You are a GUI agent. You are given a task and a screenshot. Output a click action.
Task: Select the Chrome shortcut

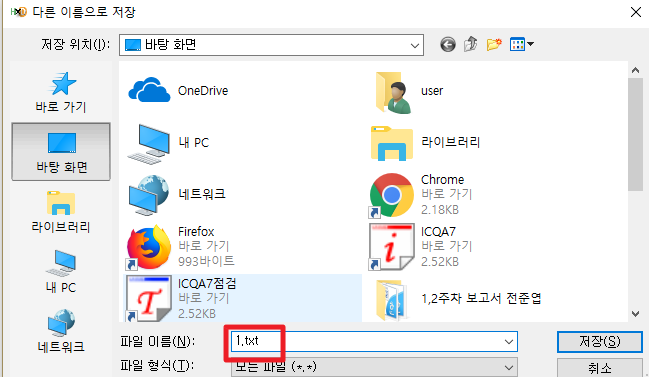coord(420,195)
